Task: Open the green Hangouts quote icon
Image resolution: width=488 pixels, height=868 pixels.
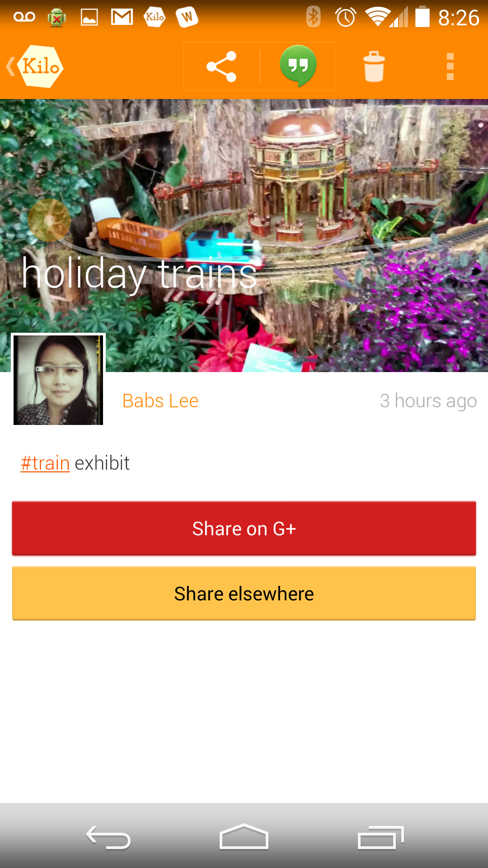Action: pyautogui.click(x=298, y=66)
